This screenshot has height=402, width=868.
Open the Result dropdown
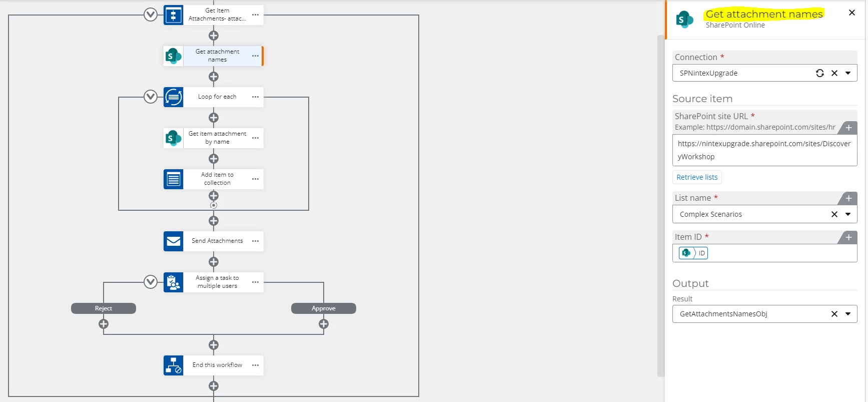(x=848, y=314)
